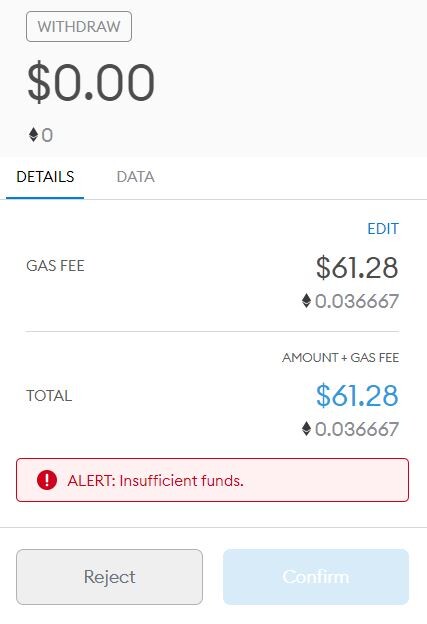Screen dimensions: 427x624
Task: Click the red alert exclamation icon
Action: (x=47, y=480)
